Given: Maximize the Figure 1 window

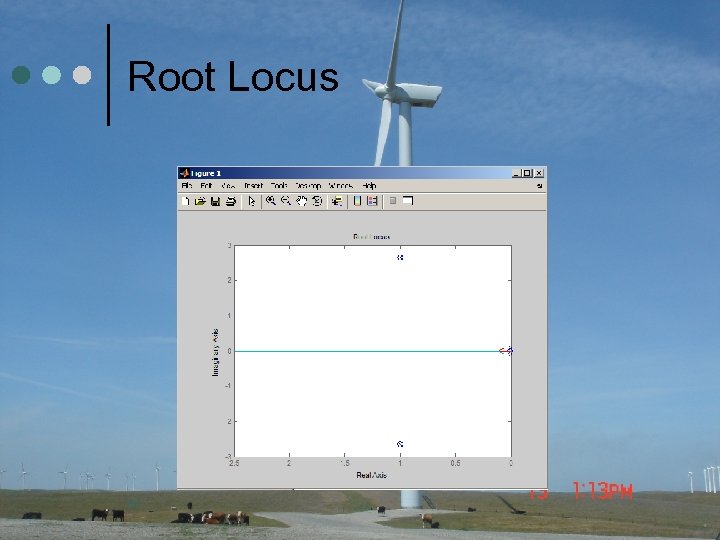Looking at the screenshot, I should 527,173.
